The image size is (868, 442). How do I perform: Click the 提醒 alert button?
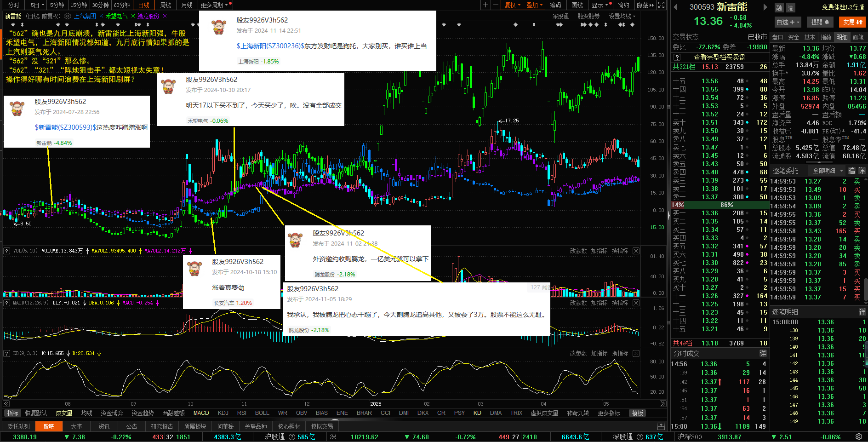pos(820,22)
